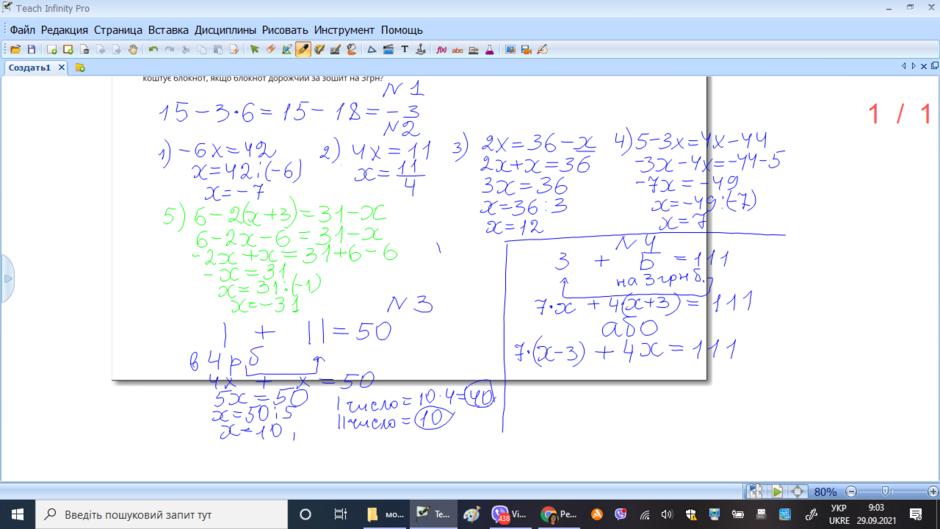Select the hand pan tool
This screenshot has width=940, height=529.
pyautogui.click(x=132, y=50)
